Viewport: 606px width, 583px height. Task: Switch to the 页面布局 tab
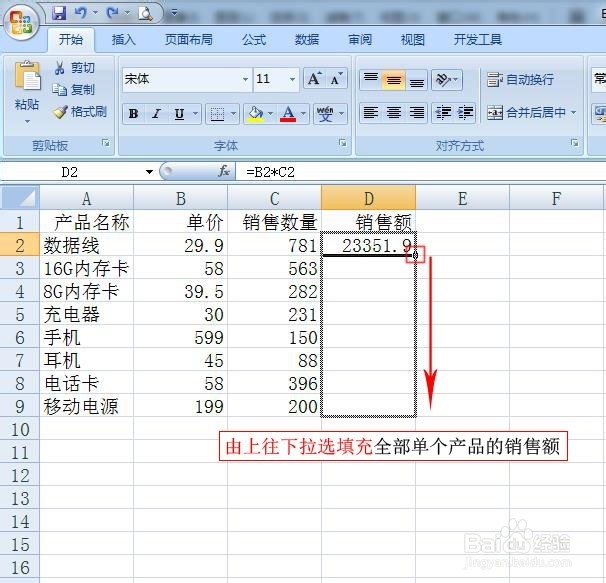(x=189, y=39)
